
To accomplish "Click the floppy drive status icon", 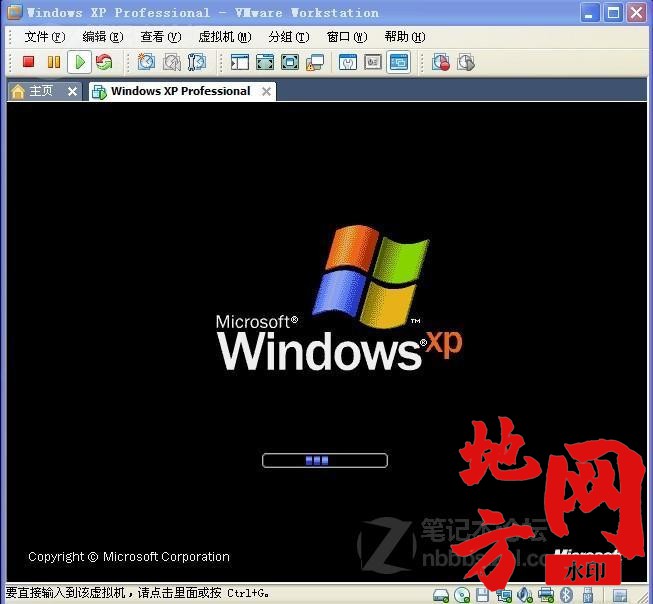I will [482, 595].
